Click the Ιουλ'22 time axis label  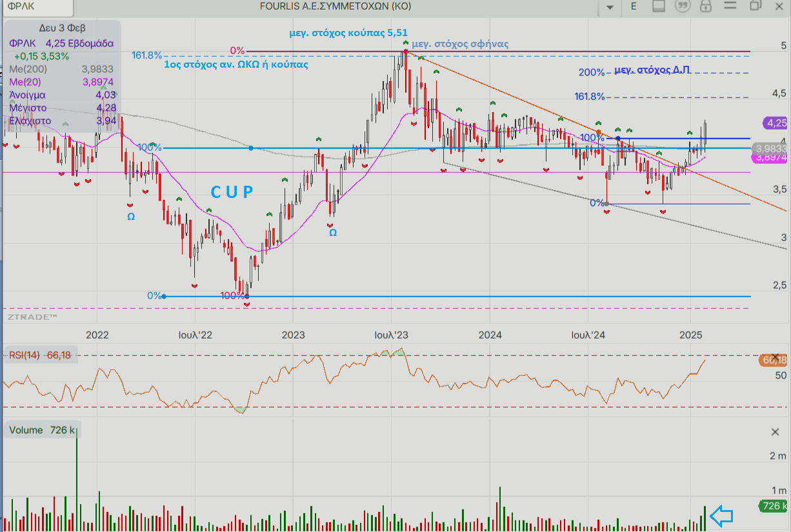tap(196, 335)
